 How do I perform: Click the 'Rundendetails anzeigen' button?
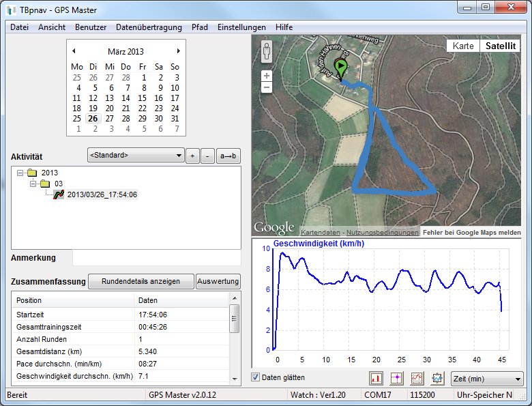[x=141, y=281]
